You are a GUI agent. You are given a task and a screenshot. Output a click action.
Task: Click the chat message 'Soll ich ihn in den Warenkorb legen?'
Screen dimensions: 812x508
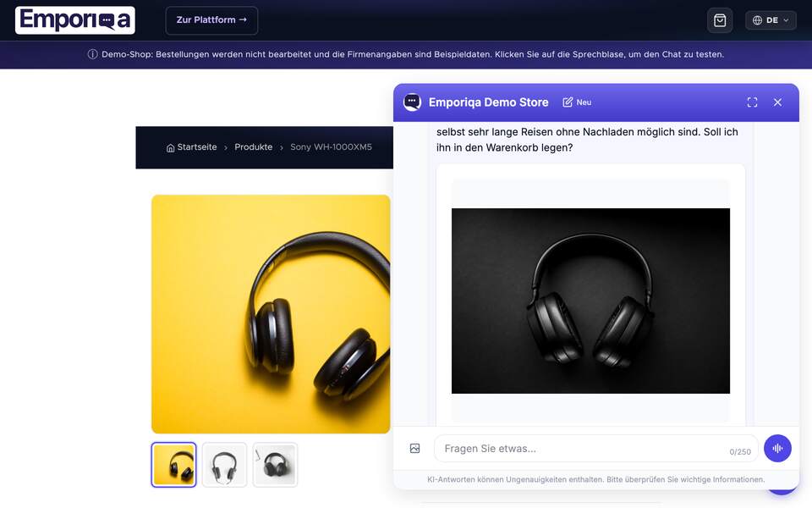pyautogui.click(x=587, y=140)
